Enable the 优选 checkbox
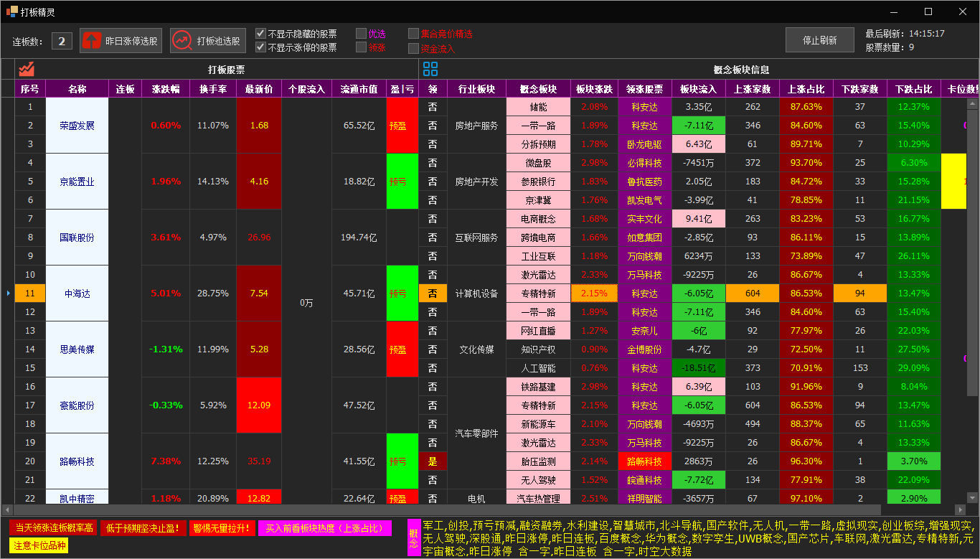The width and height of the screenshot is (980, 559). click(361, 34)
